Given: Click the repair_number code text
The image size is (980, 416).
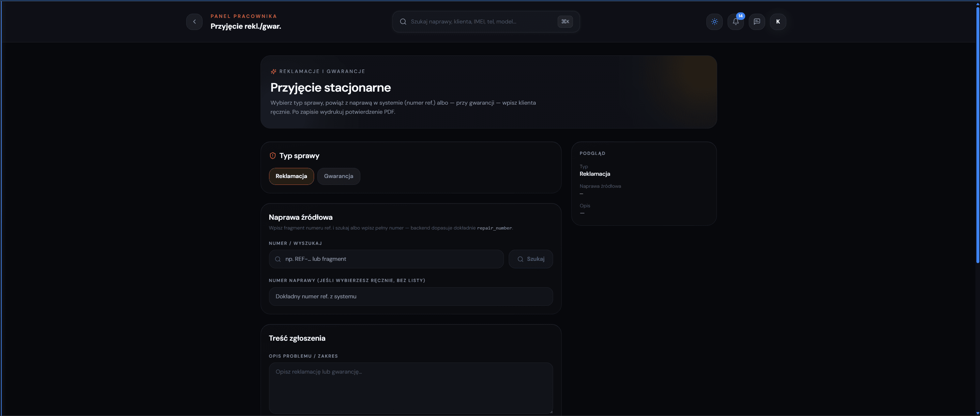Looking at the screenshot, I should (x=494, y=228).
